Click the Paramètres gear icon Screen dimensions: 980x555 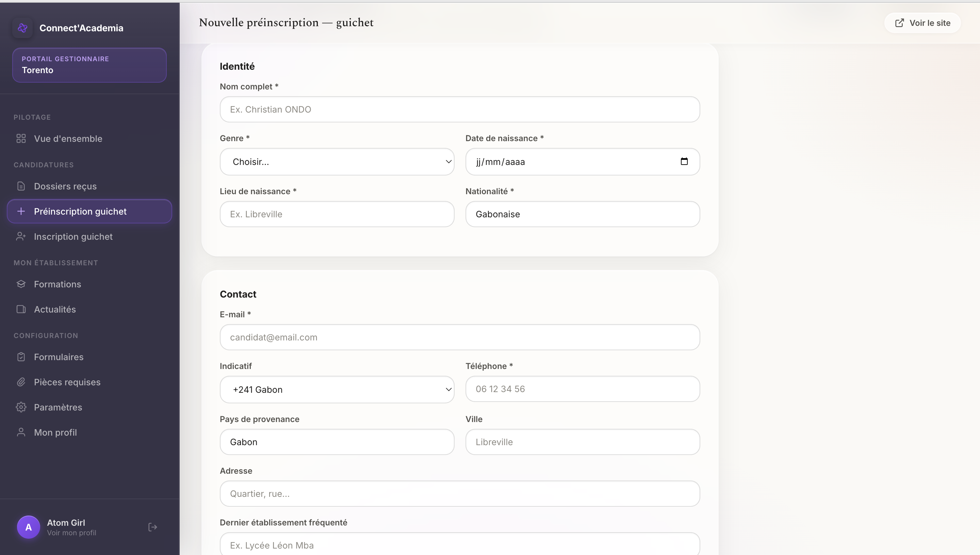(21, 407)
